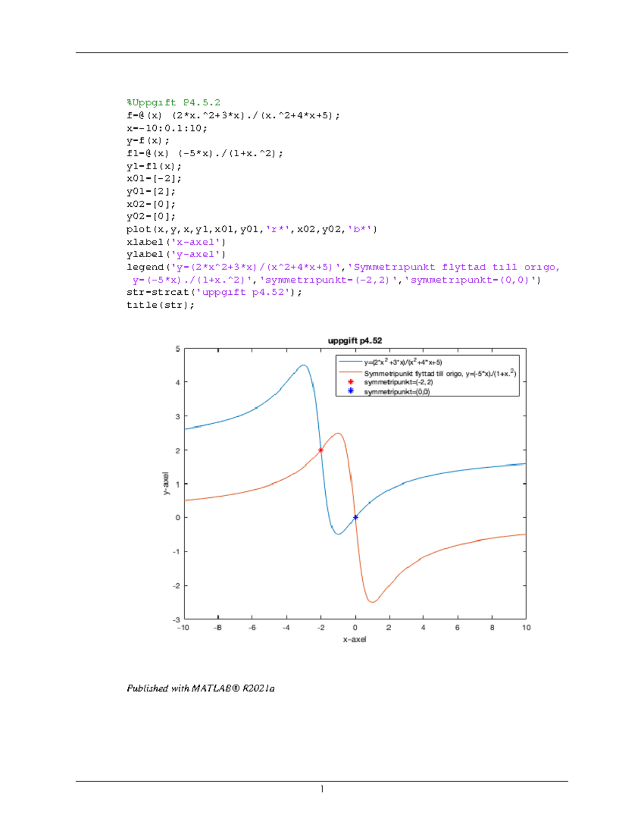Click the blue line sample in the legend
The height and width of the screenshot is (834, 644).
(350, 361)
